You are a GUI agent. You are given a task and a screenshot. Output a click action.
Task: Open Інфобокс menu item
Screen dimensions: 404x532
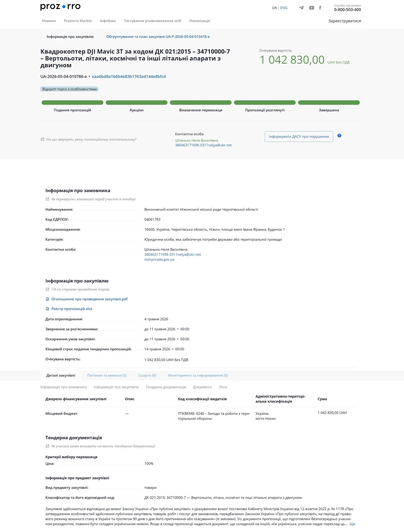[108, 21]
